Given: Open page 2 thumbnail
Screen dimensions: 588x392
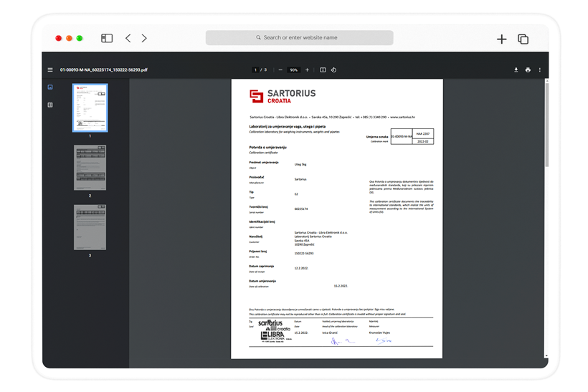Looking at the screenshot, I should [90, 168].
